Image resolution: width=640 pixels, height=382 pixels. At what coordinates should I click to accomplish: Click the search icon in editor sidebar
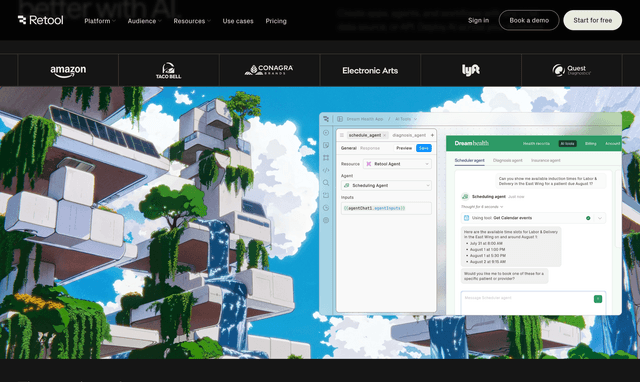tap(326, 183)
